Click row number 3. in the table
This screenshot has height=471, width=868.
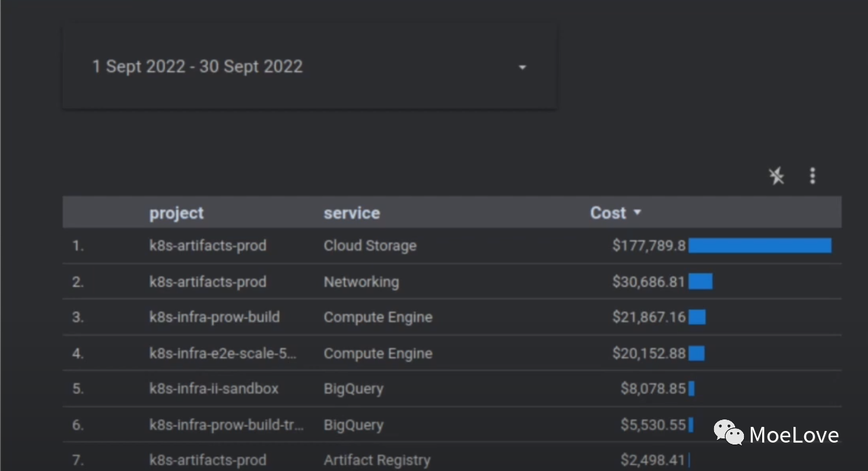tap(78, 317)
